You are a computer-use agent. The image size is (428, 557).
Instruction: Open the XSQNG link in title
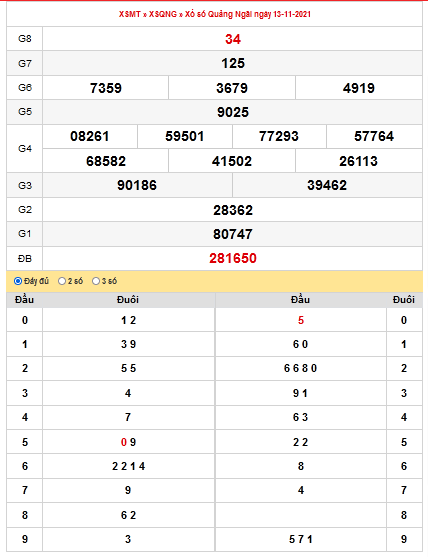(x=162, y=14)
